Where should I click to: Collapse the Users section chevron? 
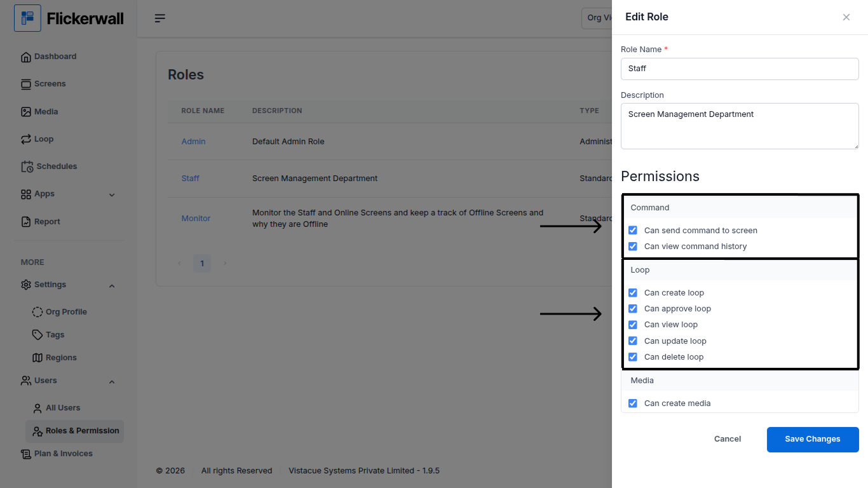click(x=112, y=382)
